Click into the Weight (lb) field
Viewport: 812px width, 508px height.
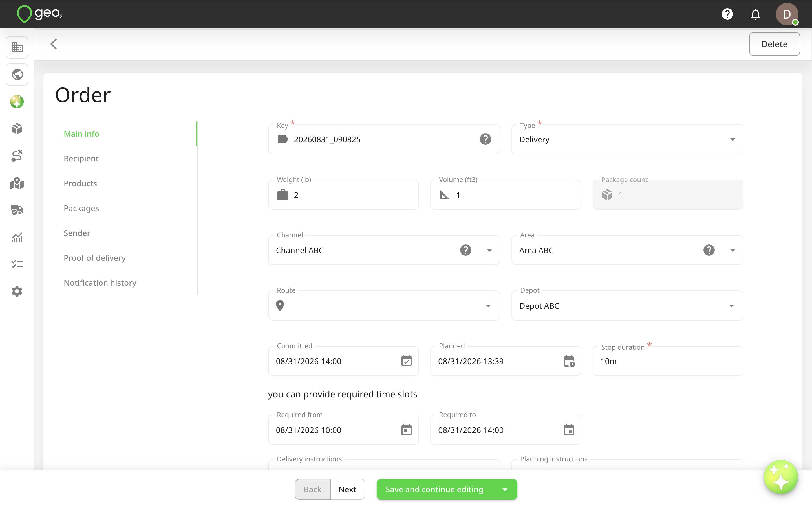343,195
